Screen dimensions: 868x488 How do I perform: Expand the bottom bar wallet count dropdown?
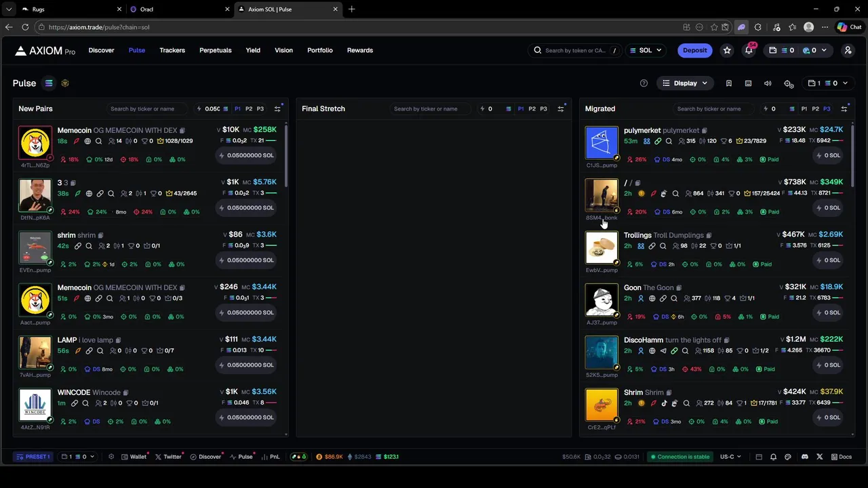(78, 457)
